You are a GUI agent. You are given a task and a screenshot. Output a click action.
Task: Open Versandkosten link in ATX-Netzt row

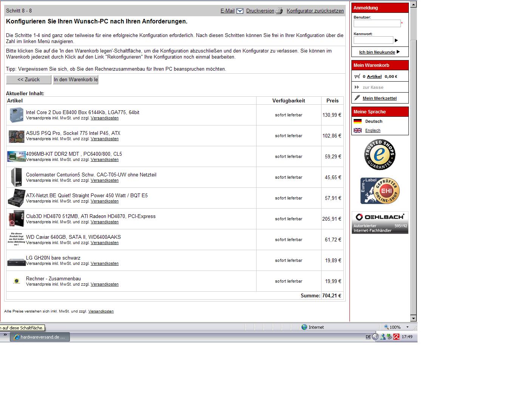[105, 201]
